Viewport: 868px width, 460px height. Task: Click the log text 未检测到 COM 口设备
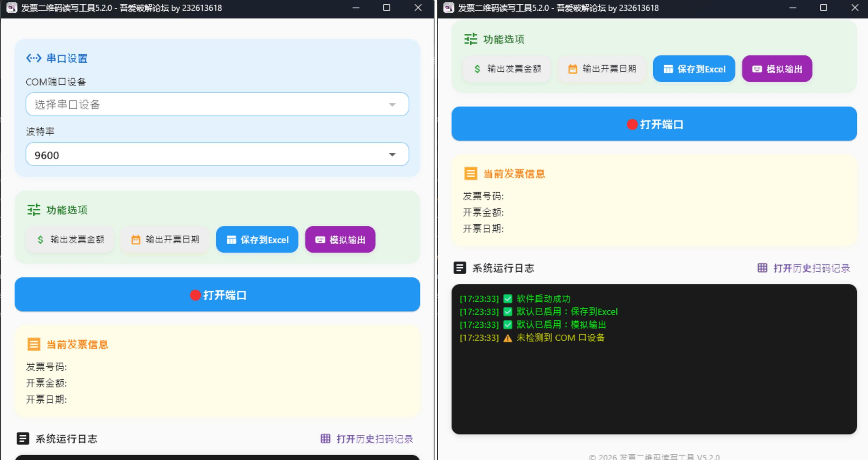(560, 338)
